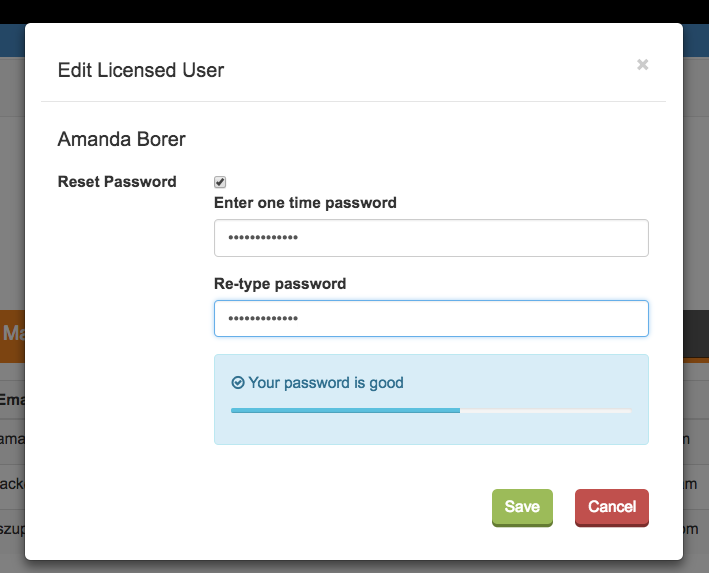The width and height of the screenshot is (709, 573).
Task: Click the orange panel header behind the dialog
Action: [x=12, y=332]
